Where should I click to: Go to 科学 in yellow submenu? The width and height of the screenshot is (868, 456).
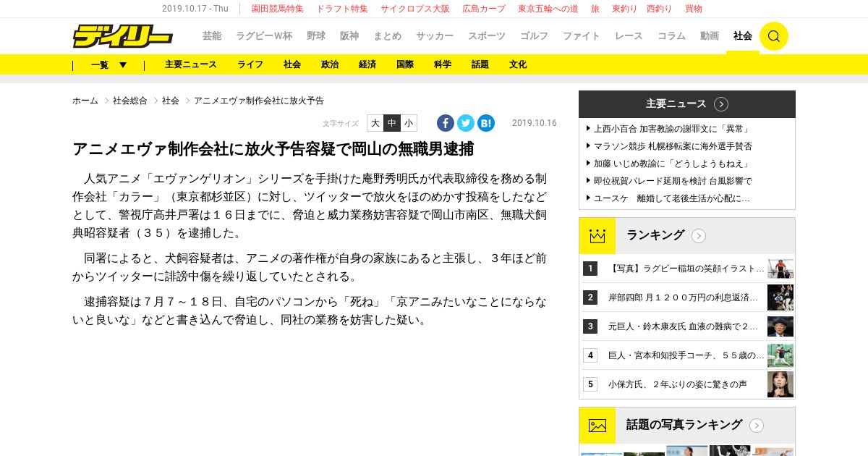coord(443,64)
